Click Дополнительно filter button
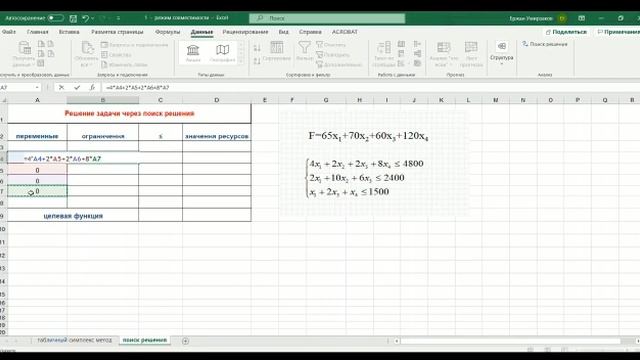 click(x=340, y=64)
